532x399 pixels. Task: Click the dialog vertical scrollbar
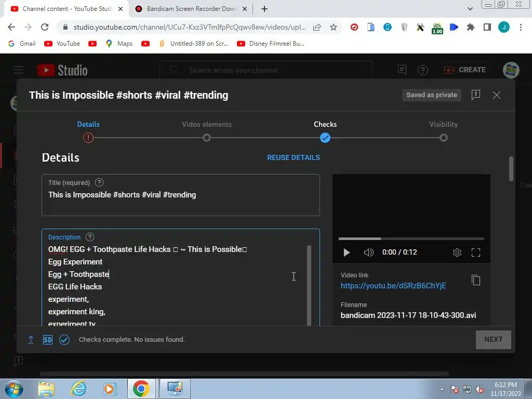coord(511,169)
